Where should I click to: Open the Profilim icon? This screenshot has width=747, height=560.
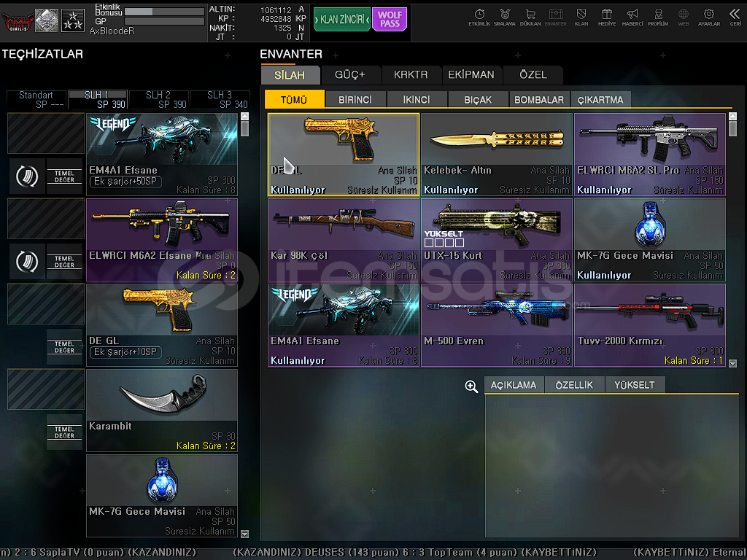pos(658,17)
